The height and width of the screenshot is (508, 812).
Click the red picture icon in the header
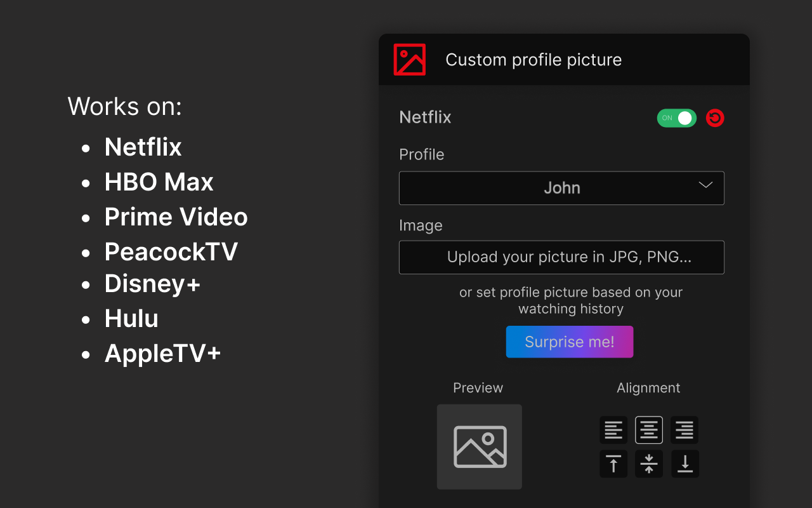(410, 59)
